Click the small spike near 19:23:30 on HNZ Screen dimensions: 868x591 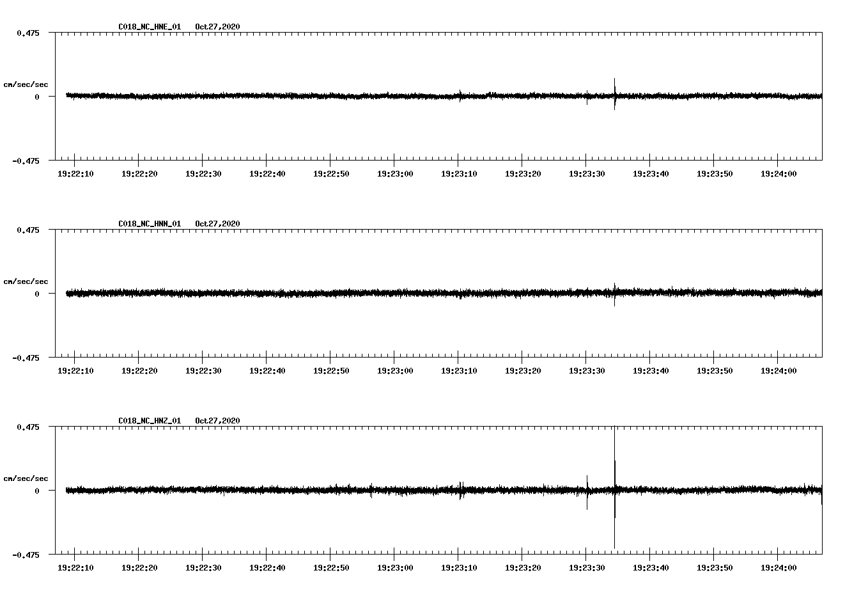[587, 489]
